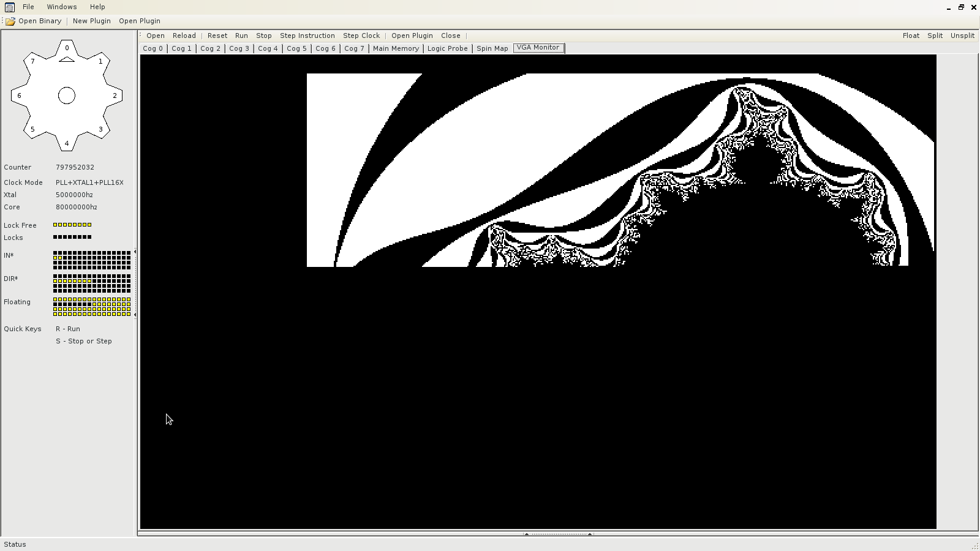Click cog number 6 on the hub diagram
Screen dimensions: 980x551
[x=20, y=96]
